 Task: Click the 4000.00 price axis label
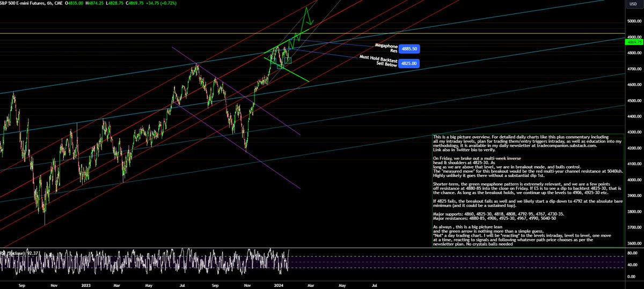click(634, 180)
